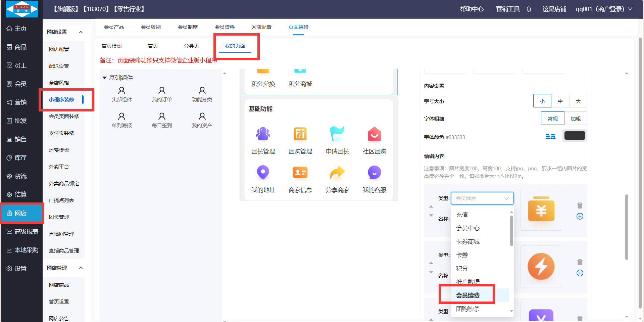Click the dark font color swatch
Screen dimensions: 644x322
click(x=575, y=136)
